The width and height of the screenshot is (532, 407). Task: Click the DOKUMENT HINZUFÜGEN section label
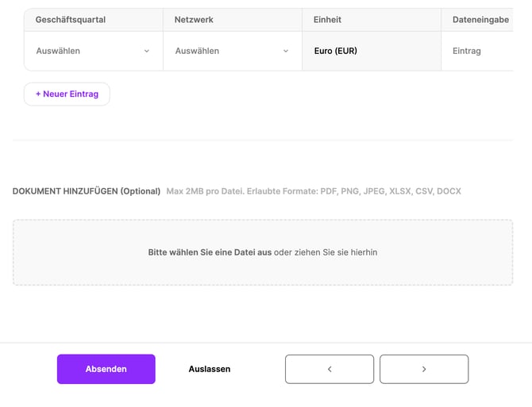[87, 191]
